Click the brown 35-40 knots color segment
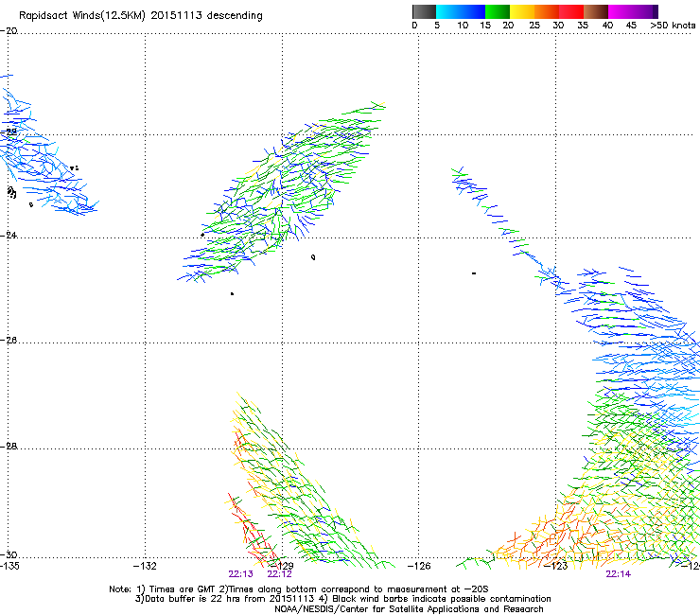Screen dimensions: 700x615 596,11
